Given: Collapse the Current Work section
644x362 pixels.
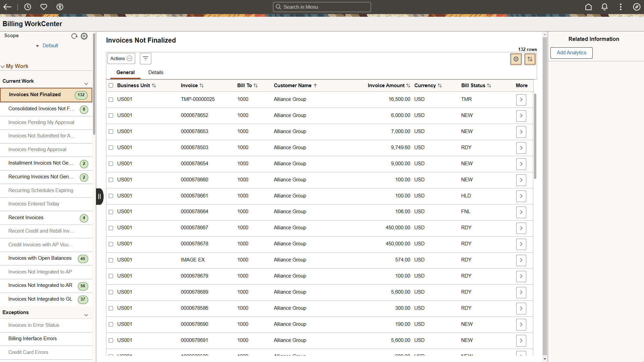Looking at the screenshot, I should click(86, 83).
